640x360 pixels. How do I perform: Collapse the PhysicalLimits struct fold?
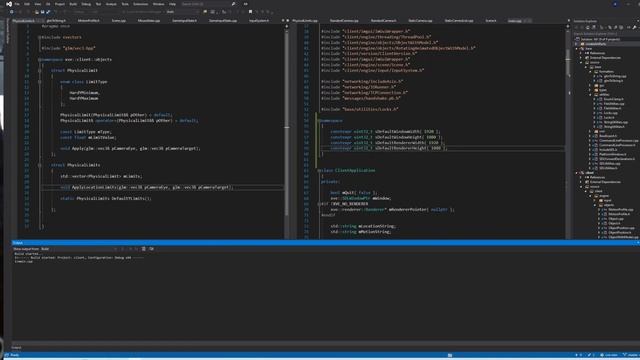[x=40, y=165]
